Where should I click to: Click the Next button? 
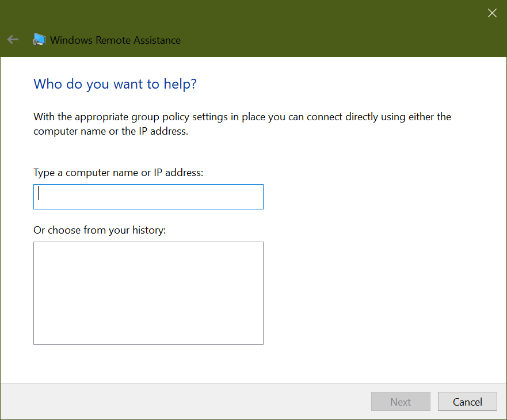click(x=401, y=401)
